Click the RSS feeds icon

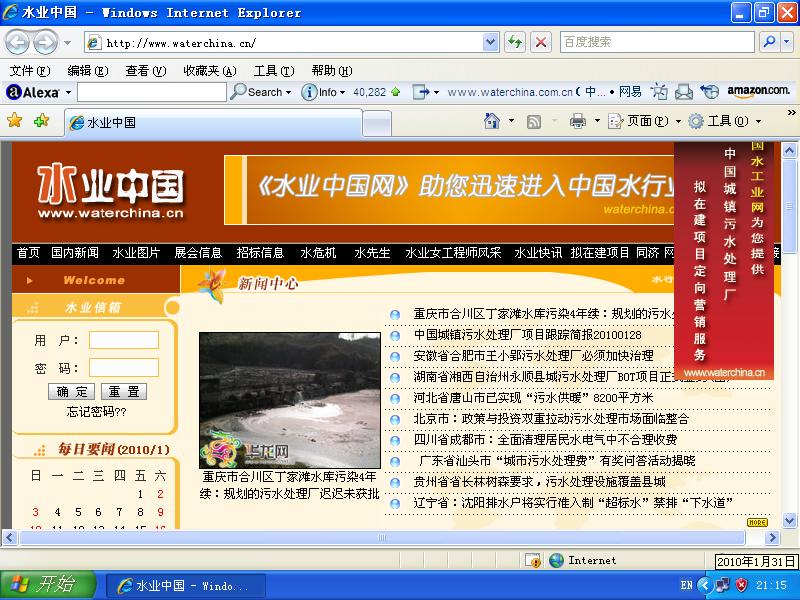point(534,121)
